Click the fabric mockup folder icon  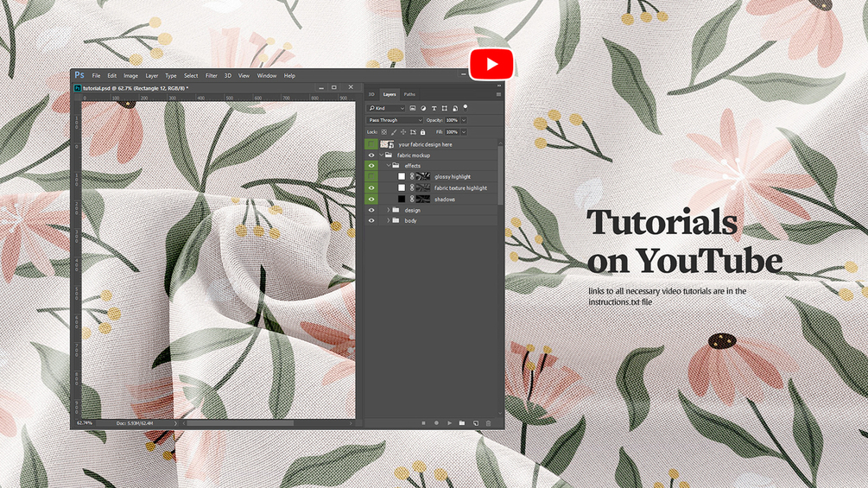[389, 155]
